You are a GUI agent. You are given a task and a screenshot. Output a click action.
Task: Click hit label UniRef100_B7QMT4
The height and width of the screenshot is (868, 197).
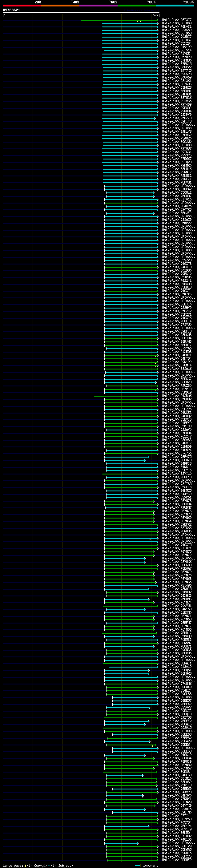pos(177,365)
